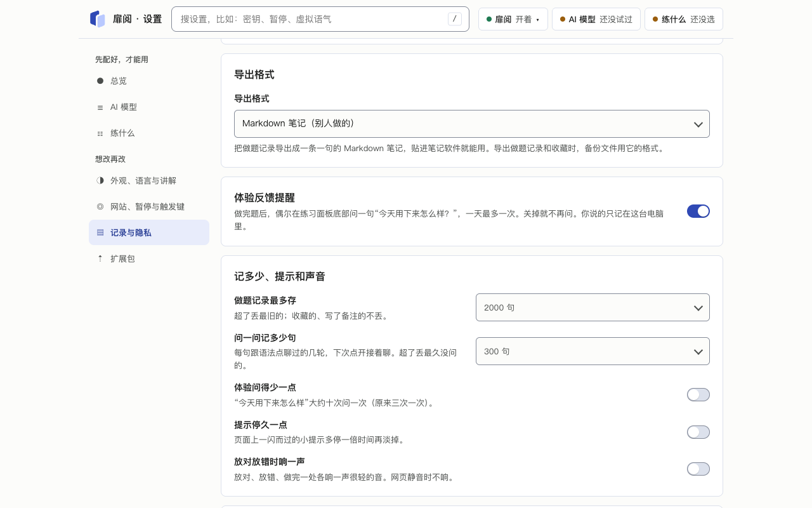The image size is (812, 508).
Task: Click the orange dot in AI 模型 chip
Action: point(563,19)
